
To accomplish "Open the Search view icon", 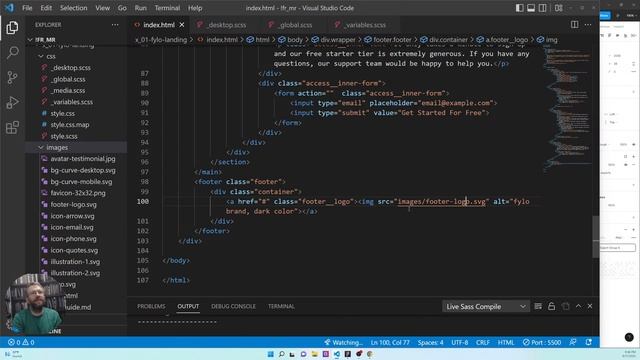I will (x=12, y=52).
